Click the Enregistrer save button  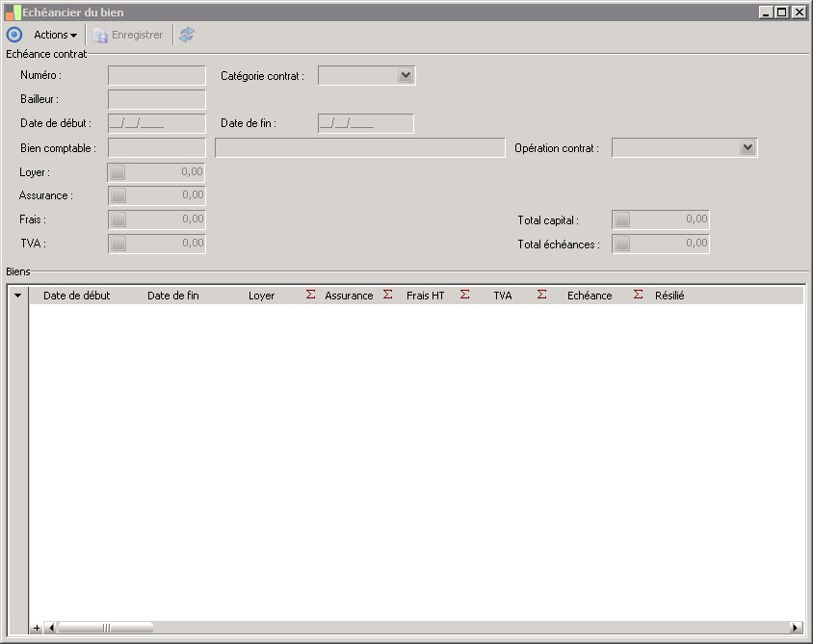128,35
